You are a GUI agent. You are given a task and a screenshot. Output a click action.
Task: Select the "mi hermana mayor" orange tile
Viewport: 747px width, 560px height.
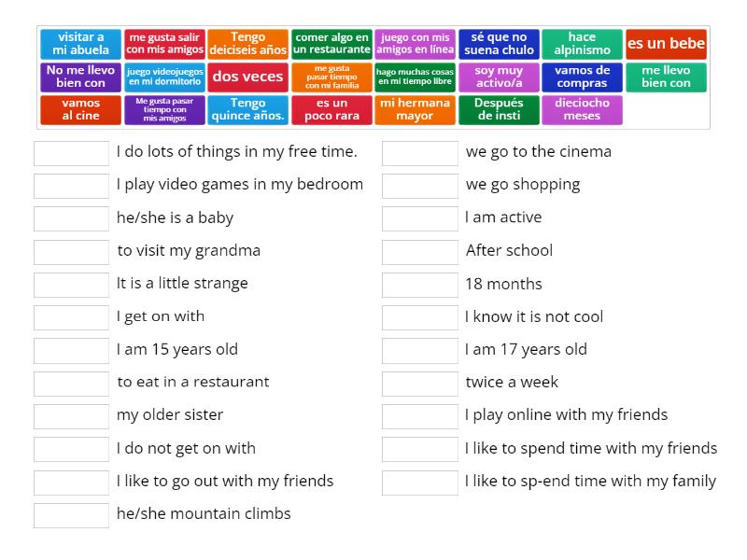(415, 109)
